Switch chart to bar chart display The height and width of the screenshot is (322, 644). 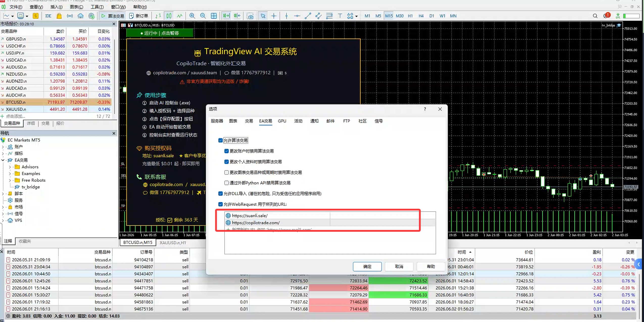[158, 16]
